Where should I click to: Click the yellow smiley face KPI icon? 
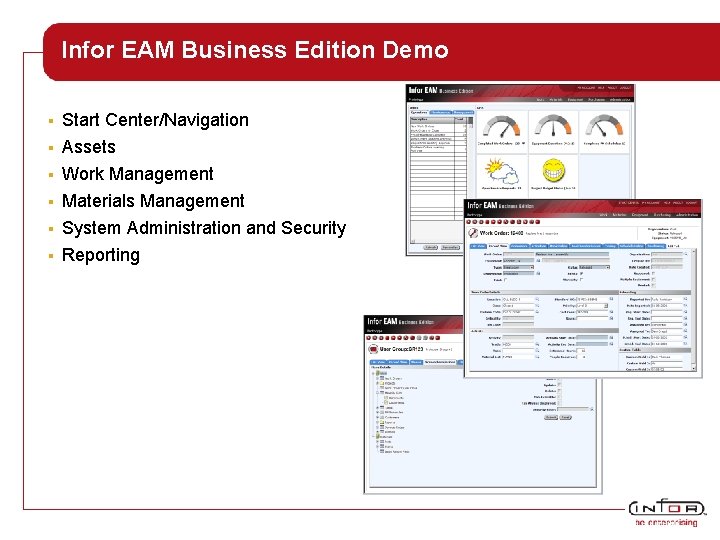click(x=553, y=170)
